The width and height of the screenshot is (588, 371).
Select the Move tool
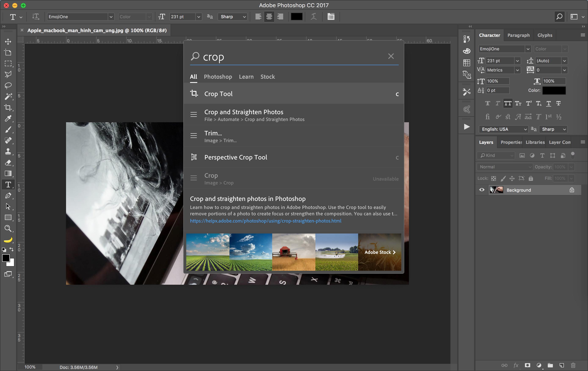click(8, 41)
